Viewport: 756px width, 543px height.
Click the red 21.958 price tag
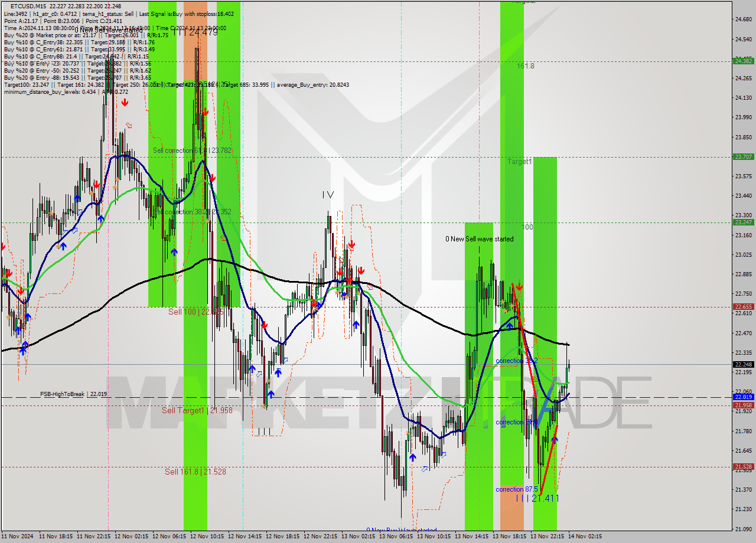click(743, 405)
